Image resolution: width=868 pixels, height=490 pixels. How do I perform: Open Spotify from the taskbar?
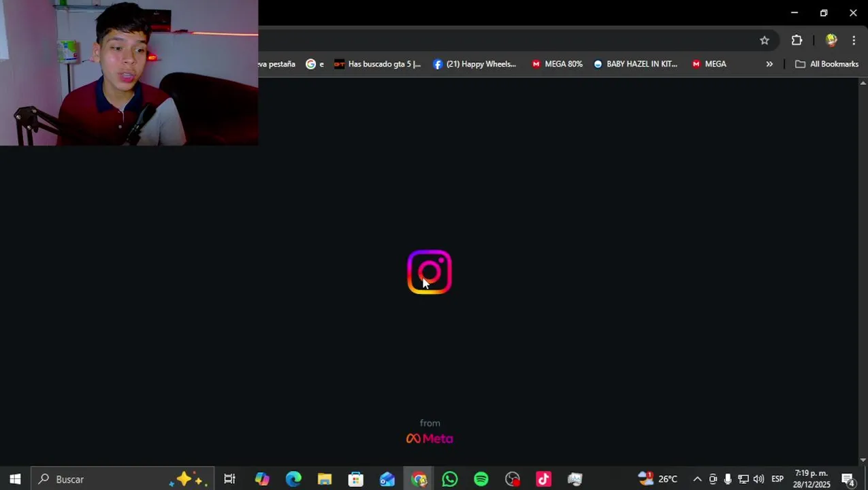(x=481, y=479)
